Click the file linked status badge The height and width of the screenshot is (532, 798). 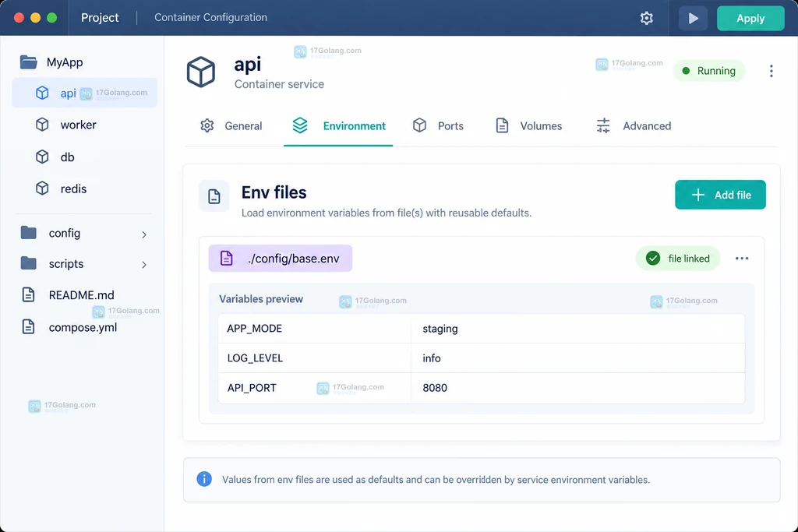pyautogui.click(x=678, y=259)
